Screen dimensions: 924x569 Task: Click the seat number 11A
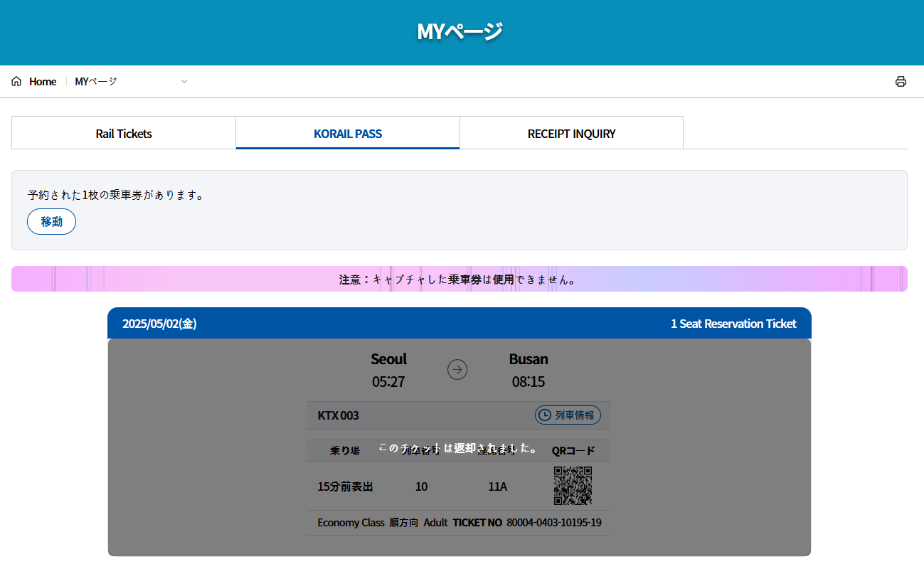497,487
